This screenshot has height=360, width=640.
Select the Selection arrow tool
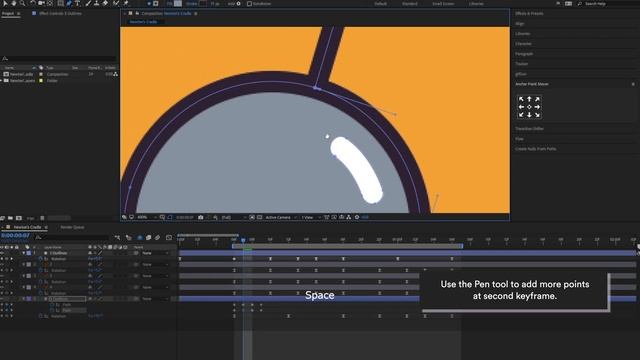(x=5, y=3)
